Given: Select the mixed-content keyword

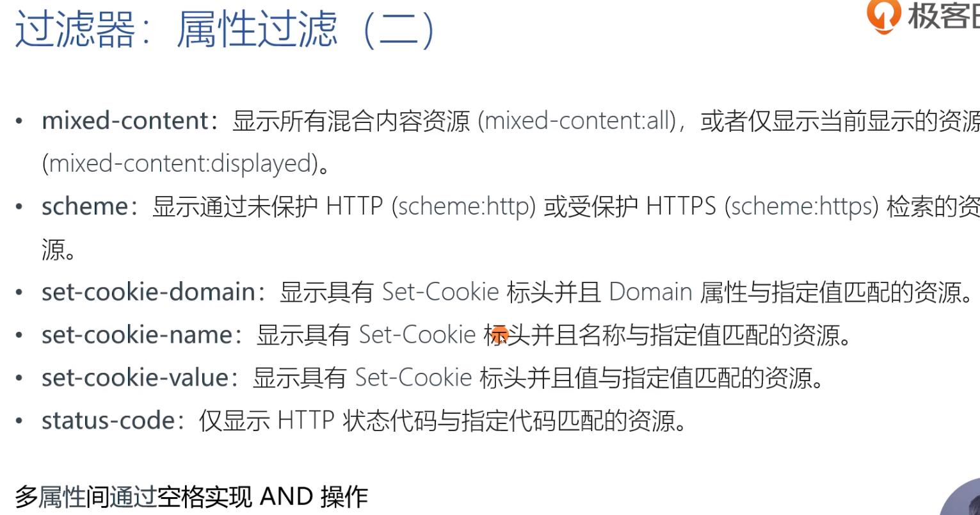Looking at the screenshot, I should [125, 120].
